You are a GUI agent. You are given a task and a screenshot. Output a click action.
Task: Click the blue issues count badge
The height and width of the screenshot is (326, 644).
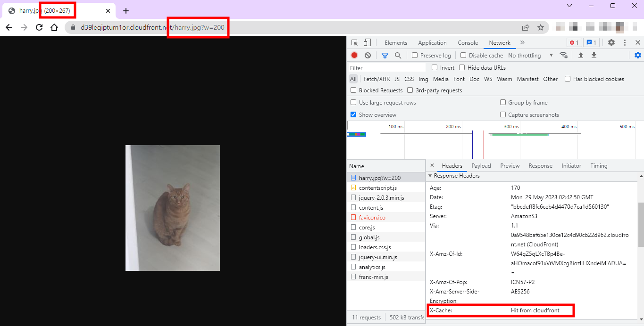pyautogui.click(x=591, y=42)
